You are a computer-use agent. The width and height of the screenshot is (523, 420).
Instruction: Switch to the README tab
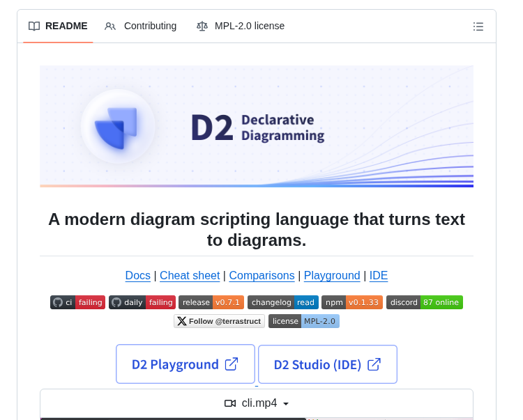[58, 26]
